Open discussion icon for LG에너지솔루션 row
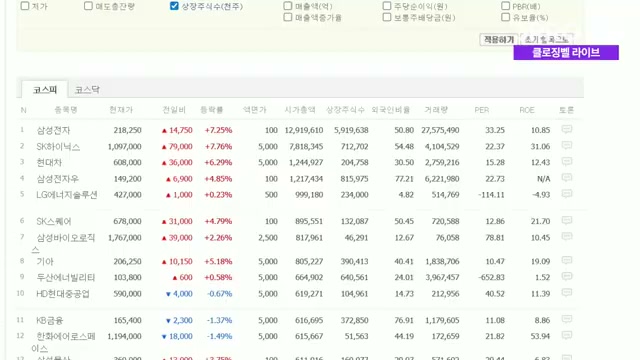Viewport: 640px width, 360px height. click(x=566, y=193)
